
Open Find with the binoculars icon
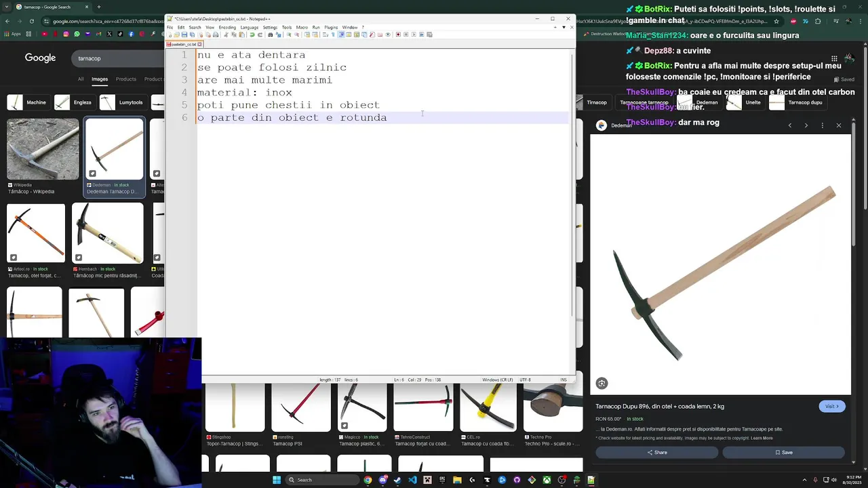(x=270, y=34)
